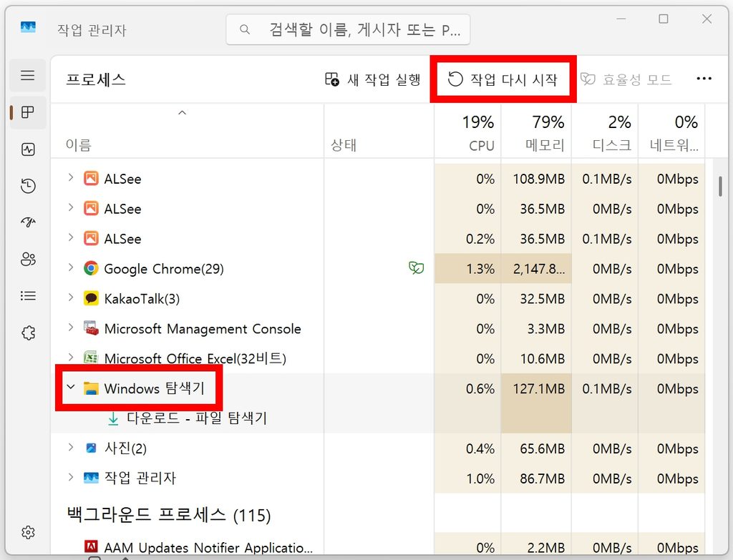Open the more options ellipsis menu
Image resolution: width=733 pixels, height=560 pixels.
[x=704, y=79]
